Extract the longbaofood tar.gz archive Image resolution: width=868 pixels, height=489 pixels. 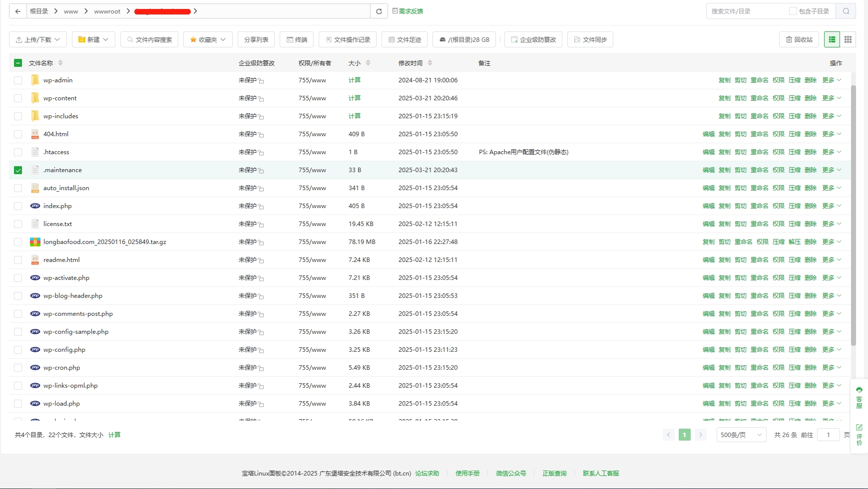[794, 242]
